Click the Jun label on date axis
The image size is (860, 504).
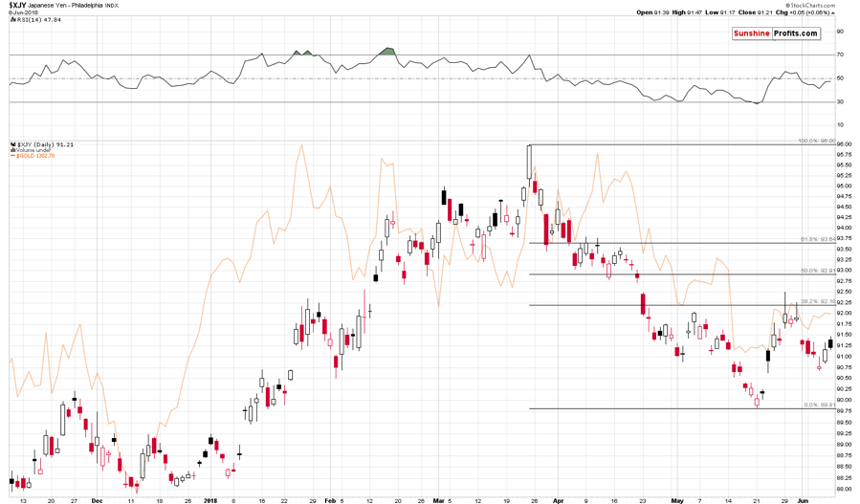click(803, 501)
